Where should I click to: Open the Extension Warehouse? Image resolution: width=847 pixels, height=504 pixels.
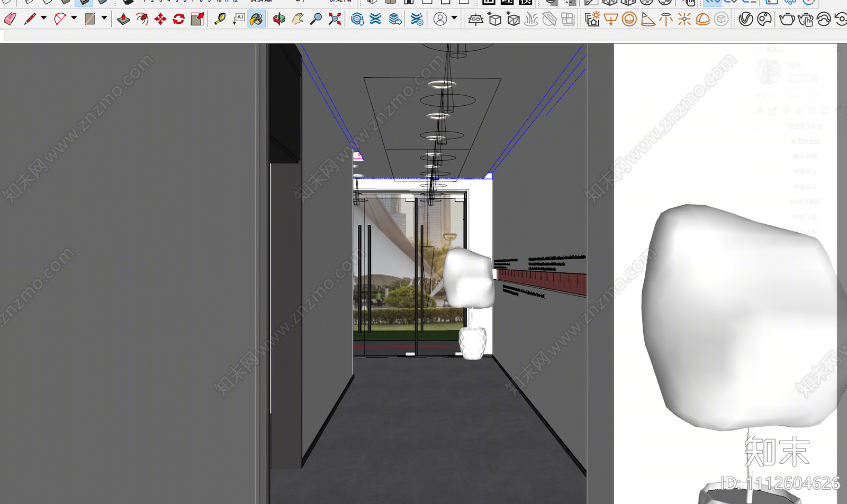pos(375,20)
